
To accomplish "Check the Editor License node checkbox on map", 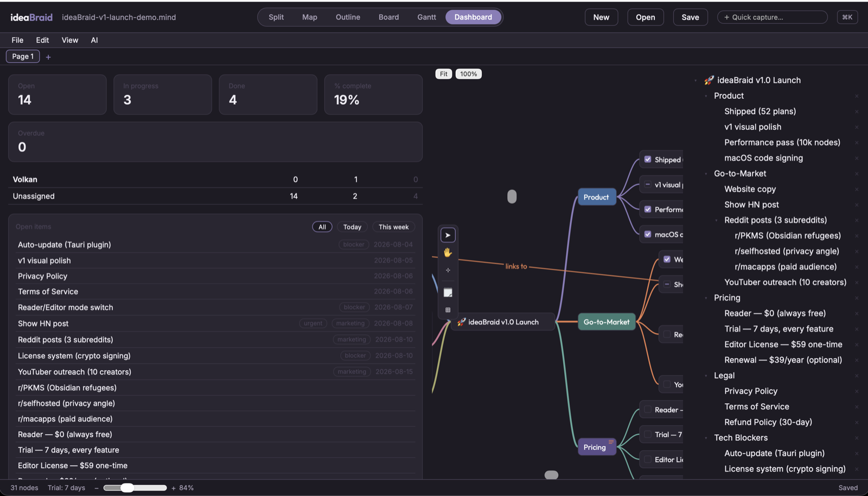I will point(648,460).
